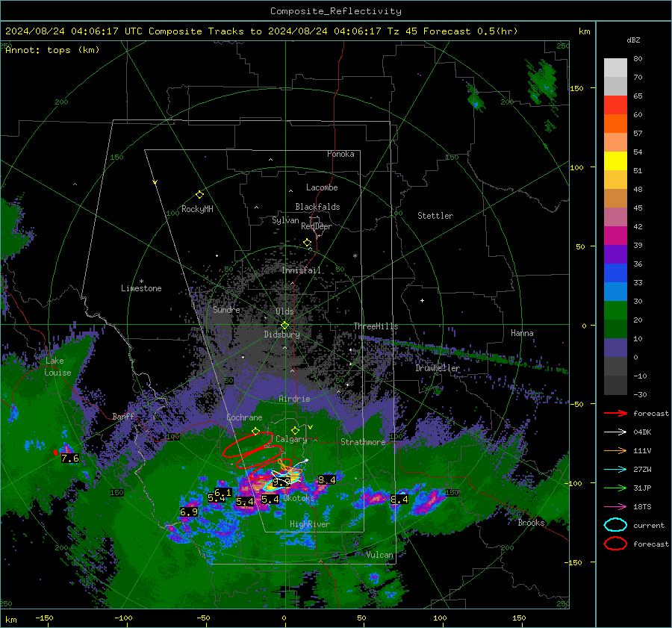Click the 9.9 storm tops label
The height and width of the screenshot is (628, 672).
[x=281, y=482]
